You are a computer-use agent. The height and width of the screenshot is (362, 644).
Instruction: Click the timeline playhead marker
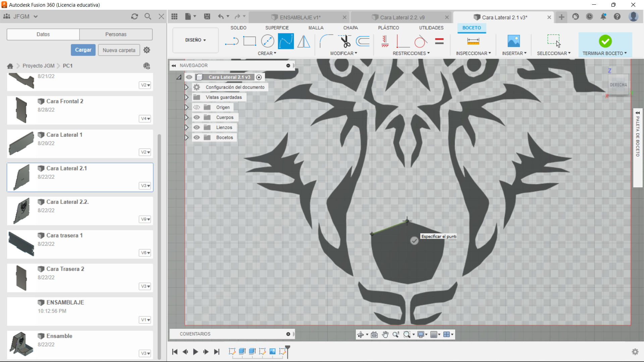[287, 349]
